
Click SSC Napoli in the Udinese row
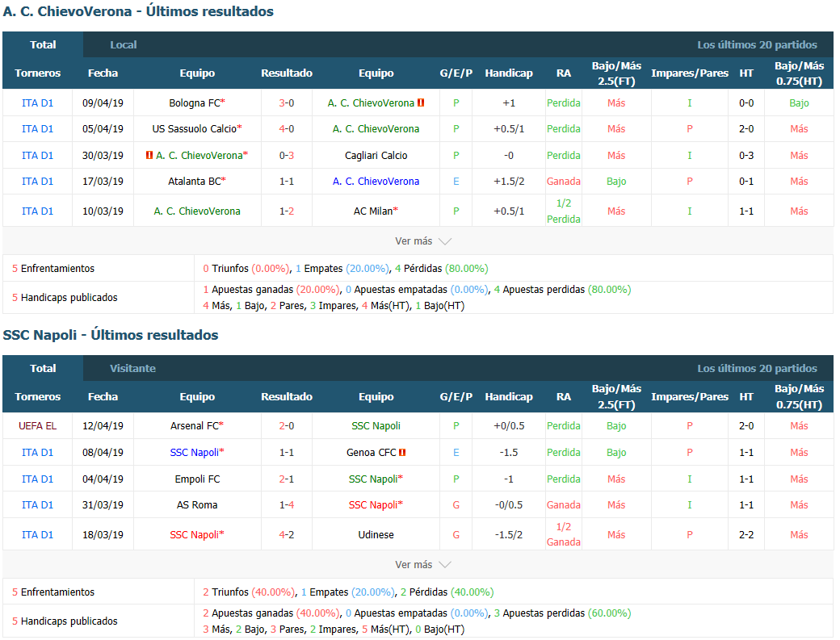point(195,534)
